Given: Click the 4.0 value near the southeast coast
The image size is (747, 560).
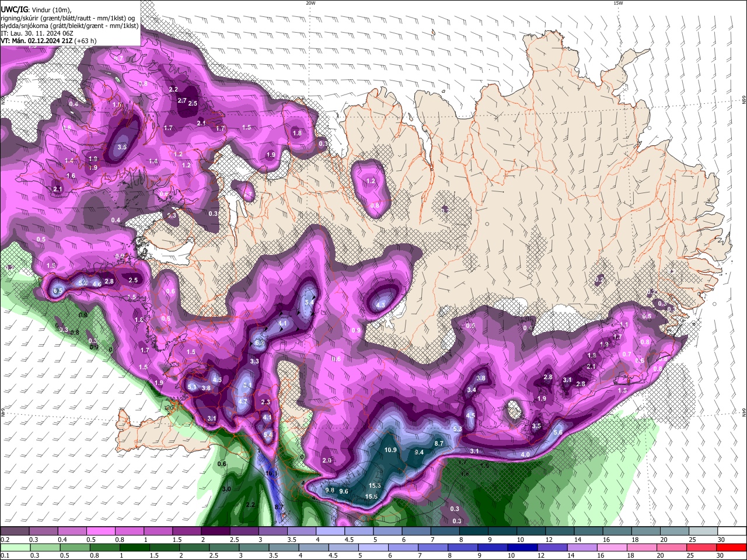Looking at the screenshot, I should tap(525, 454).
